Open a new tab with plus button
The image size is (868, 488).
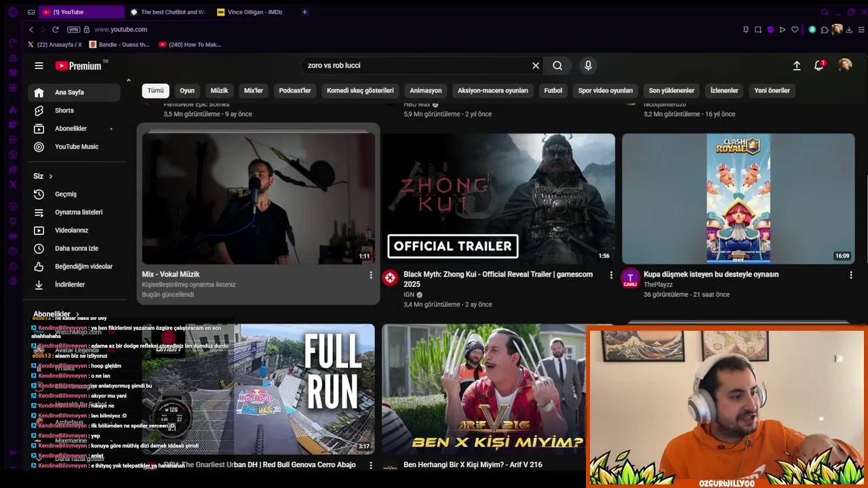[x=304, y=12]
